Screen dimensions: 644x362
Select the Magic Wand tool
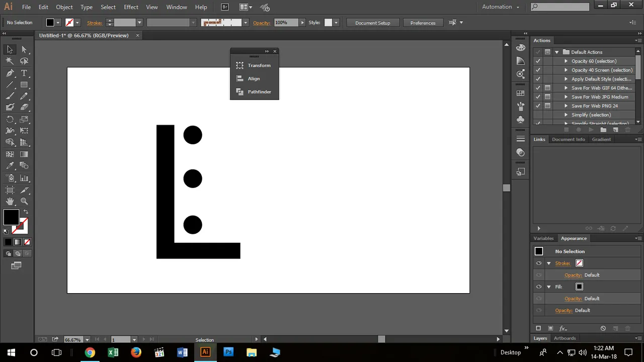tap(10, 61)
